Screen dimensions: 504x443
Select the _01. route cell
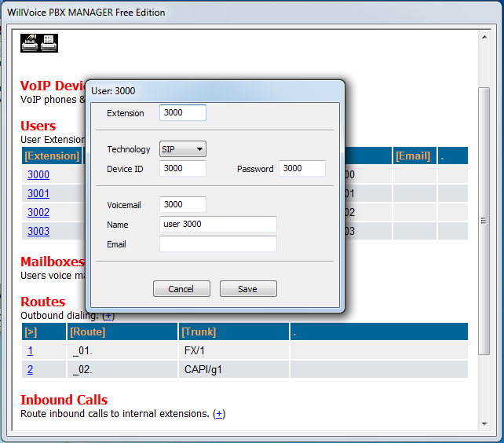(x=122, y=350)
